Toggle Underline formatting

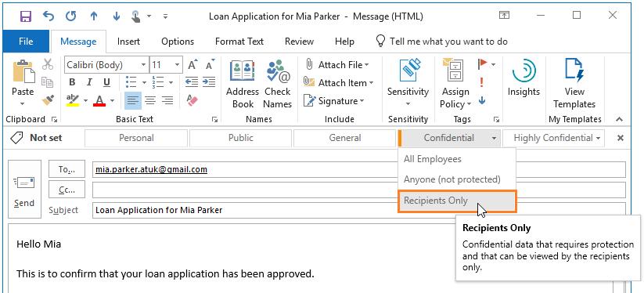[x=106, y=82]
